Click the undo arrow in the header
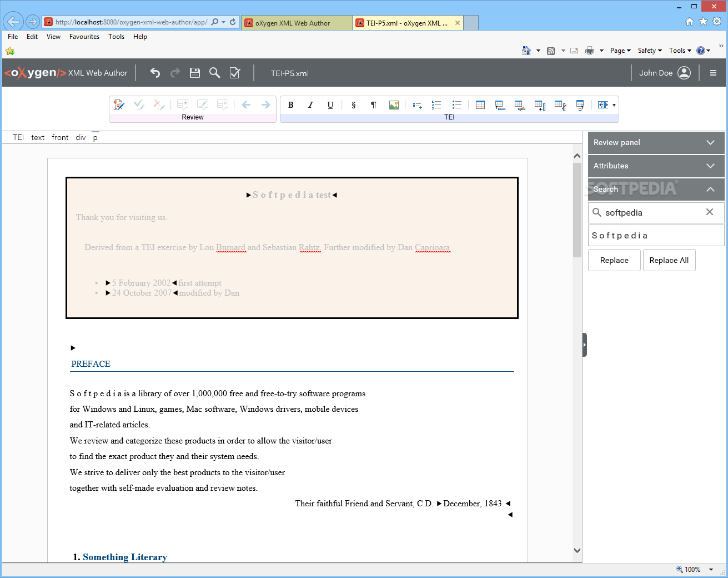728x578 pixels. click(x=155, y=73)
